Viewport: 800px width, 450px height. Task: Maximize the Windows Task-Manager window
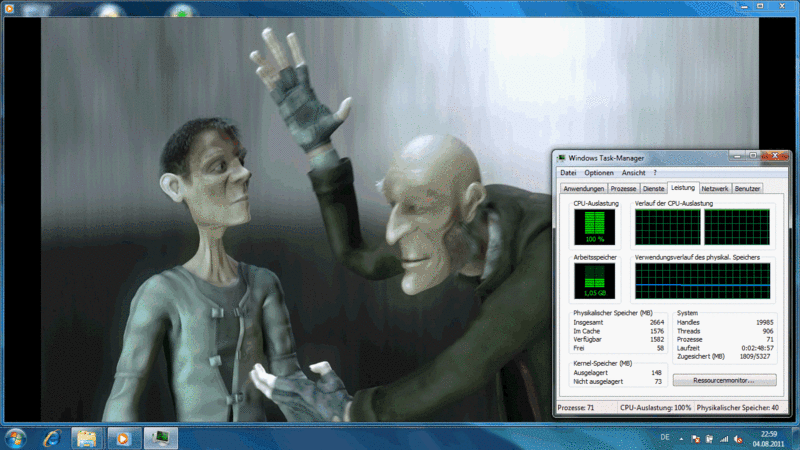tap(753, 156)
